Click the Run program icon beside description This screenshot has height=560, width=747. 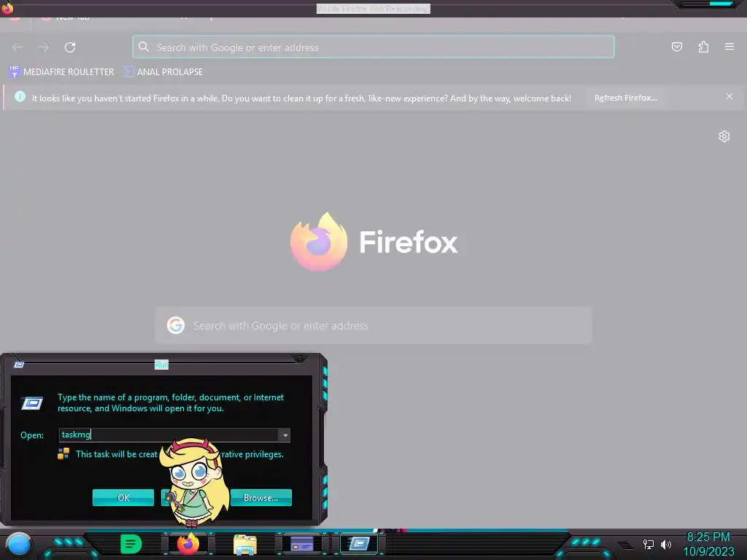click(x=32, y=402)
